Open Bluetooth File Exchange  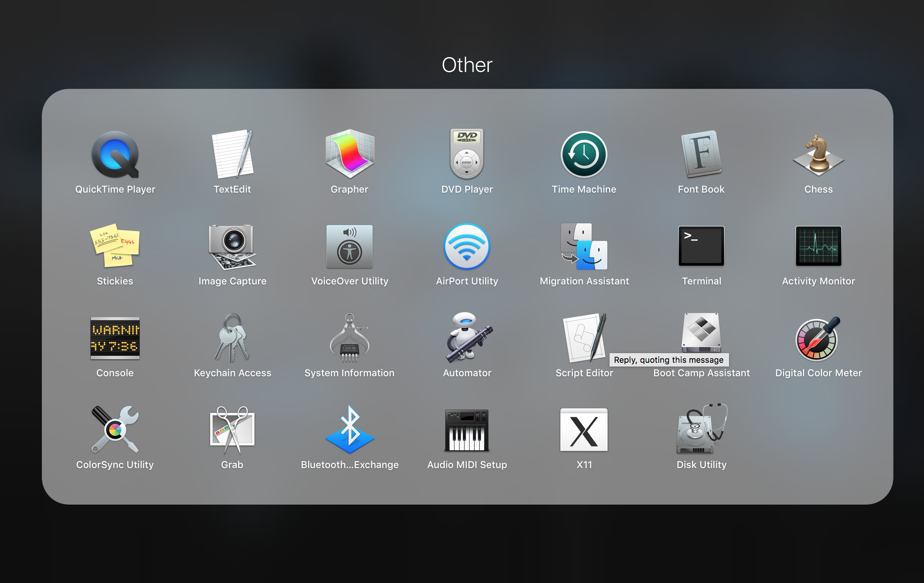click(x=350, y=430)
